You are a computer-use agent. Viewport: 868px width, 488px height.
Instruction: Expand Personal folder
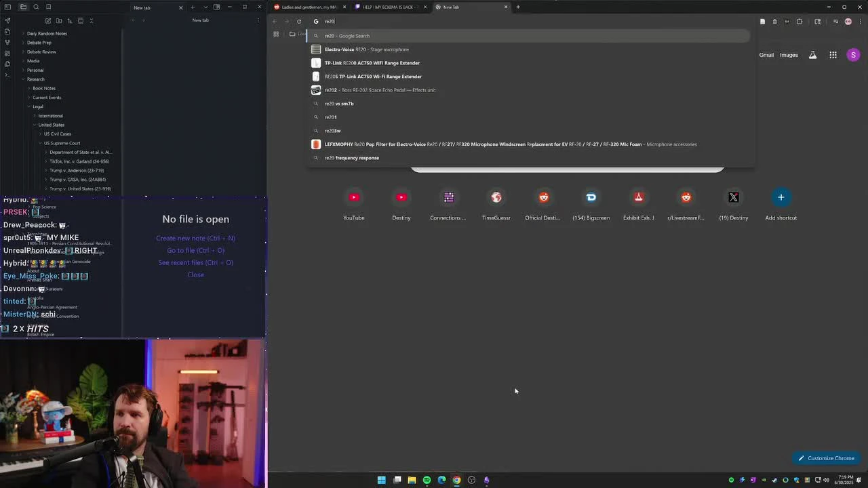coord(35,70)
